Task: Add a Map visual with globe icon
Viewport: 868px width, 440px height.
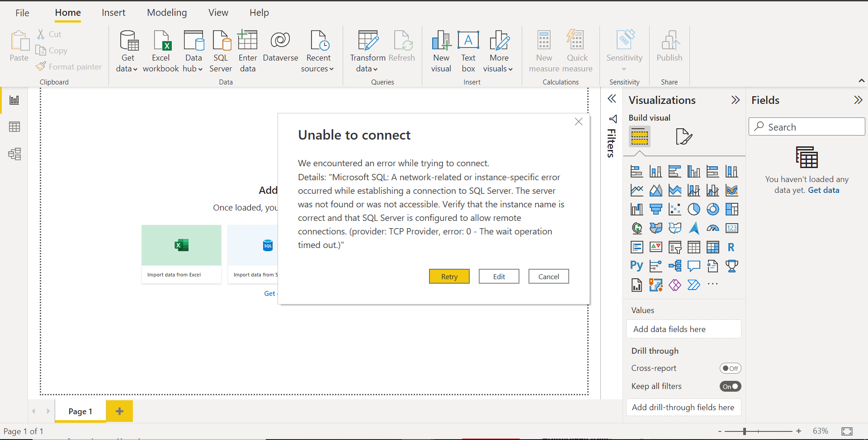Action: click(x=637, y=228)
